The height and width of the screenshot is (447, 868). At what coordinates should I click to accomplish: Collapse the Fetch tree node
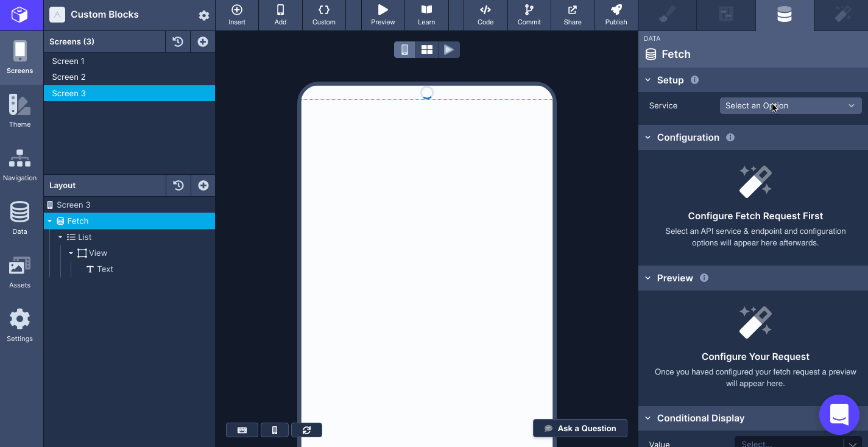tap(50, 221)
